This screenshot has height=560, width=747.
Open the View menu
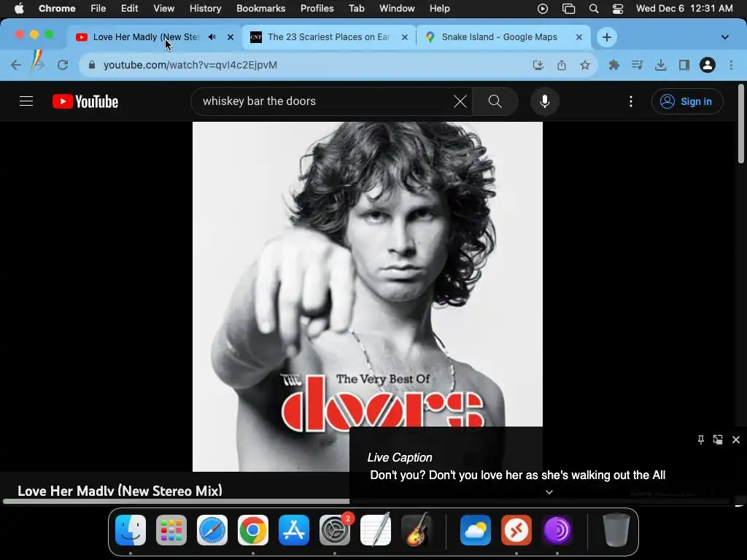pyautogui.click(x=164, y=9)
